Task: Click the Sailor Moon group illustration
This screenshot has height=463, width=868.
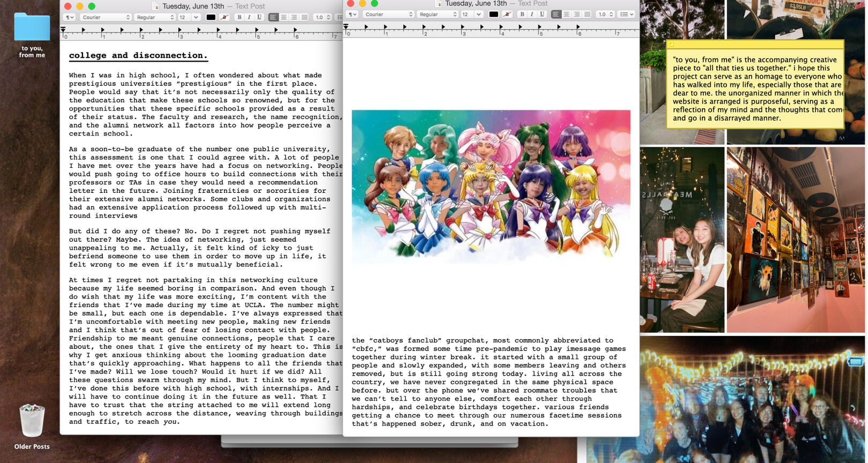Action: click(x=491, y=185)
